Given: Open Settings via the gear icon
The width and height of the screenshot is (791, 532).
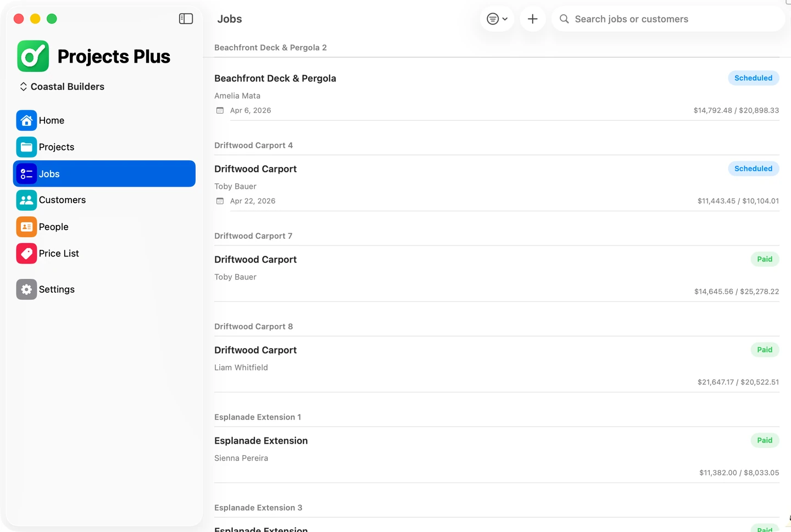Looking at the screenshot, I should [x=26, y=289].
